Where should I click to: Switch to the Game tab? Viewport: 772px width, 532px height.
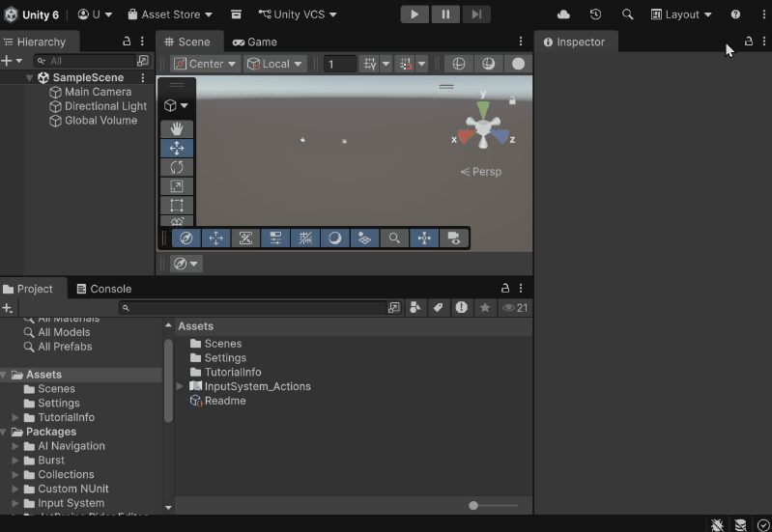click(x=255, y=42)
